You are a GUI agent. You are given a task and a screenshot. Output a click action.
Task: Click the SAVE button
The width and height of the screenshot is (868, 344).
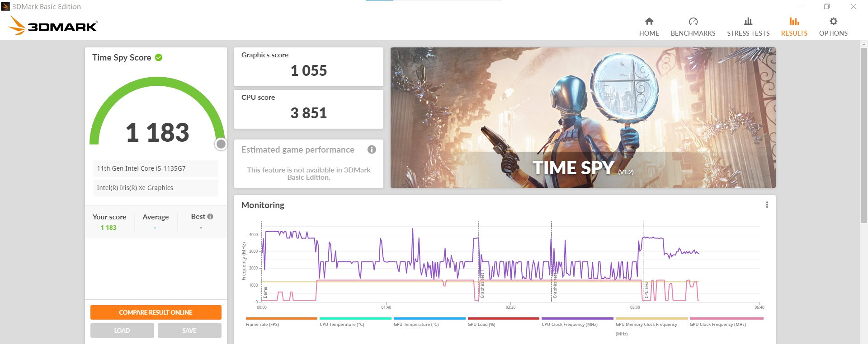coord(189,330)
